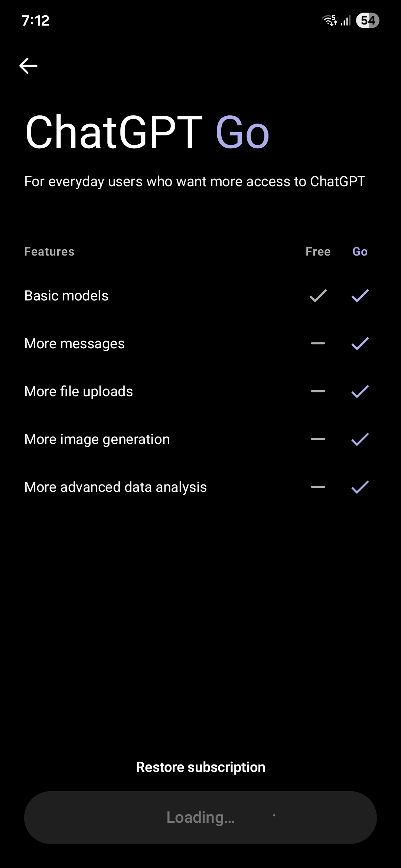Select the Free column header

point(318,251)
